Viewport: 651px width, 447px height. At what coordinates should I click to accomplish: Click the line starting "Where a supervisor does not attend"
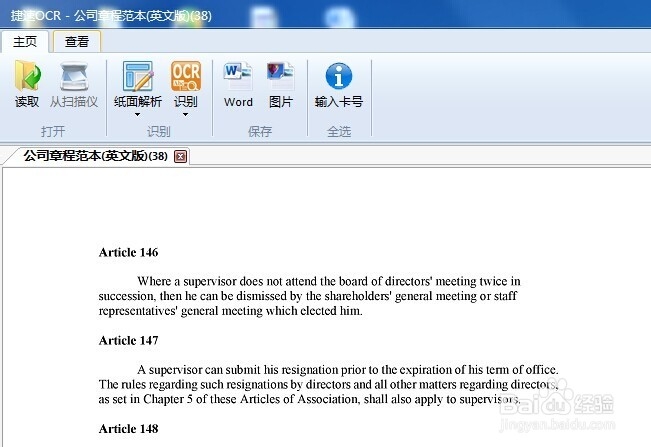click(x=329, y=281)
